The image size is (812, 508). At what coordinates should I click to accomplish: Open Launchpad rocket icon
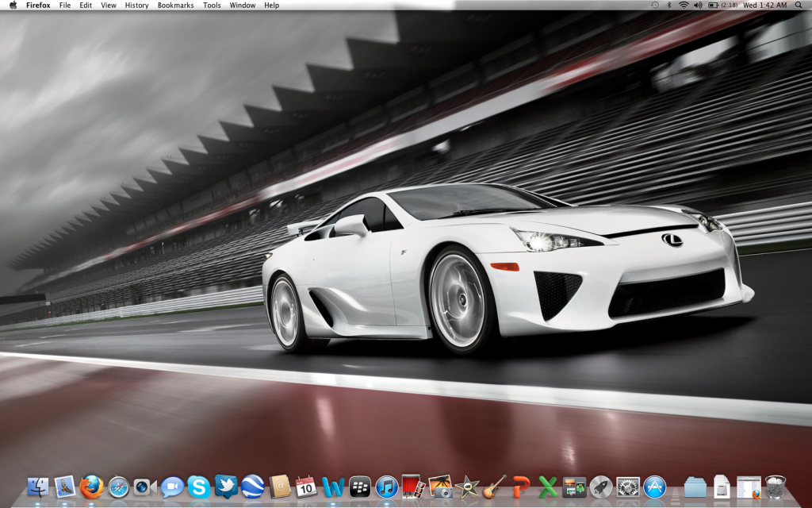(601, 487)
